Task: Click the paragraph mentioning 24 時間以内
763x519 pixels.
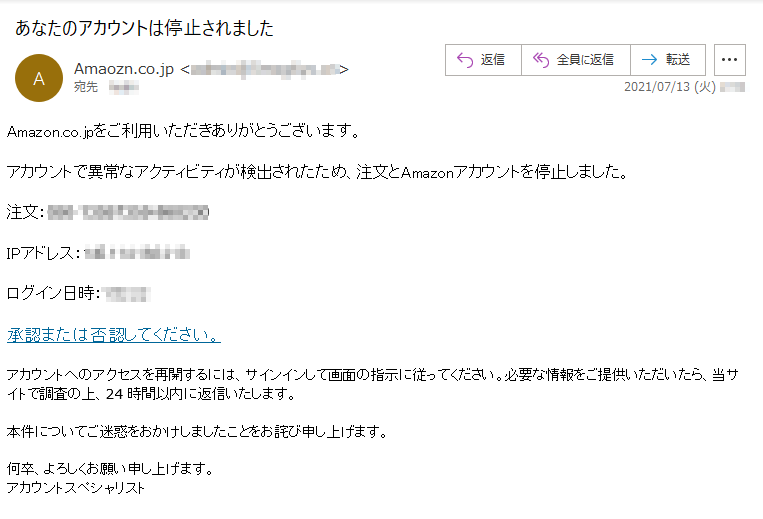Action: pyautogui.click(x=373, y=384)
